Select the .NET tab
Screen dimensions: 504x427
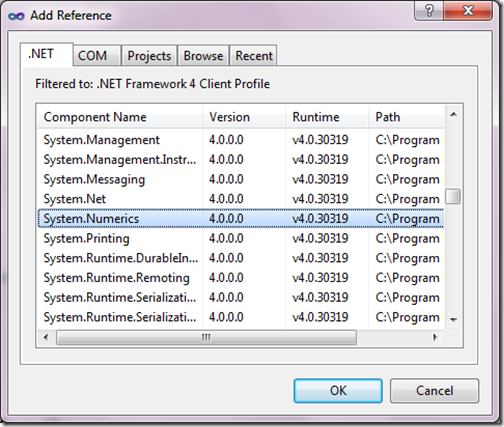[x=47, y=54]
